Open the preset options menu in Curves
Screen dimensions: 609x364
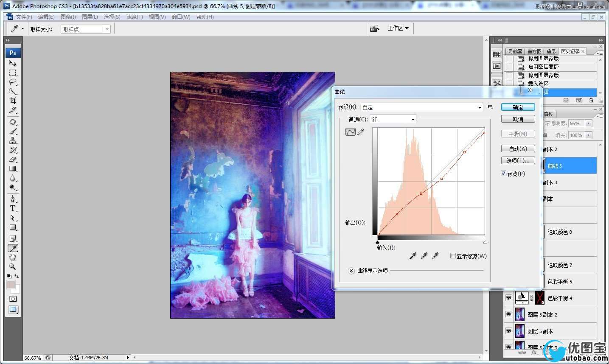click(x=490, y=107)
